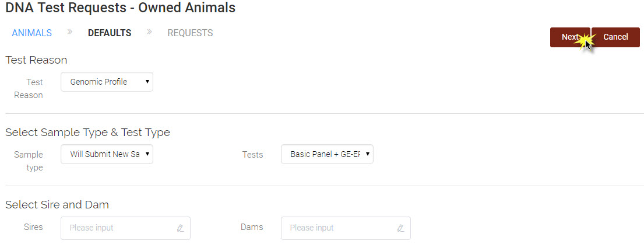Open the Test Reason dropdown showing Genomic Profile
Viewport: 644px width, 244px height.
tap(107, 82)
